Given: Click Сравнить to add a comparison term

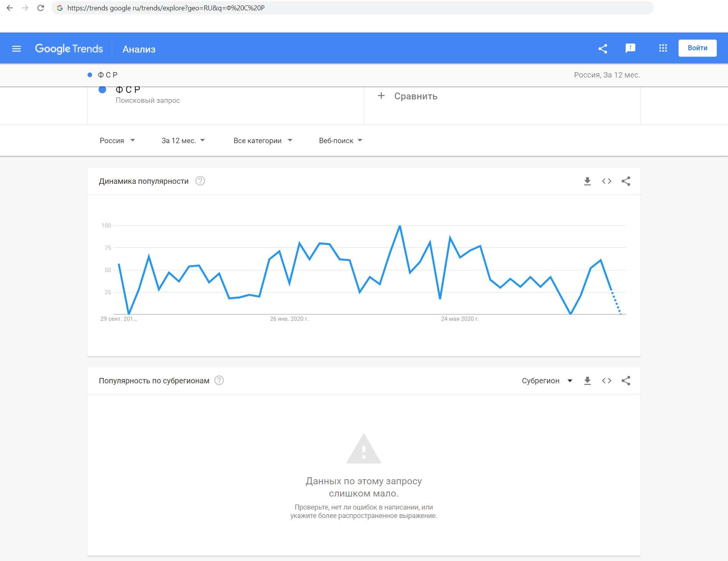Looking at the screenshot, I should [408, 96].
